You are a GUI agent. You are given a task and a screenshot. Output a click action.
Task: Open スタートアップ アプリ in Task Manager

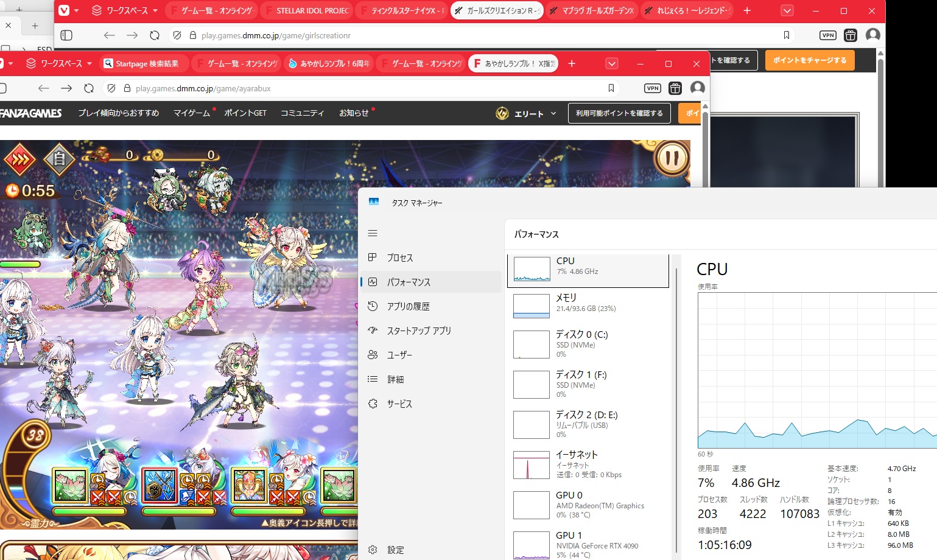[x=419, y=331]
